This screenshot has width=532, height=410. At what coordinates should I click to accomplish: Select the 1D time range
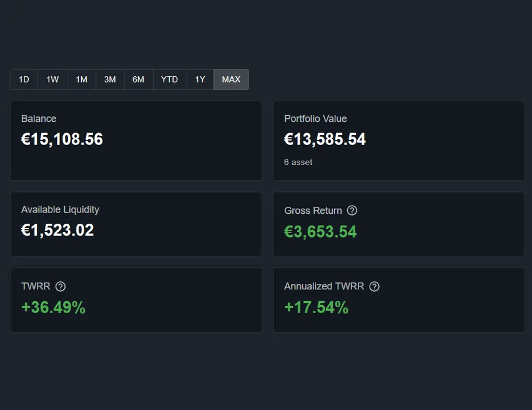pos(24,79)
